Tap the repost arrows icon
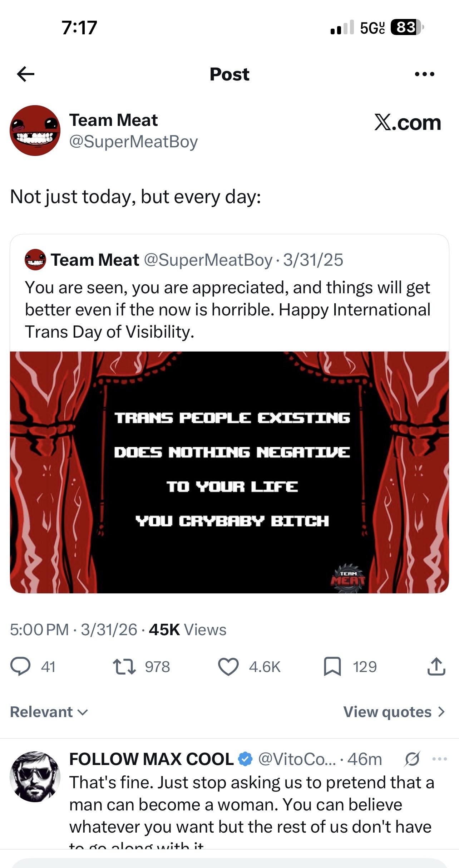Image resolution: width=459 pixels, height=868 pixels. pyautogui.click(x=124, y=667)
